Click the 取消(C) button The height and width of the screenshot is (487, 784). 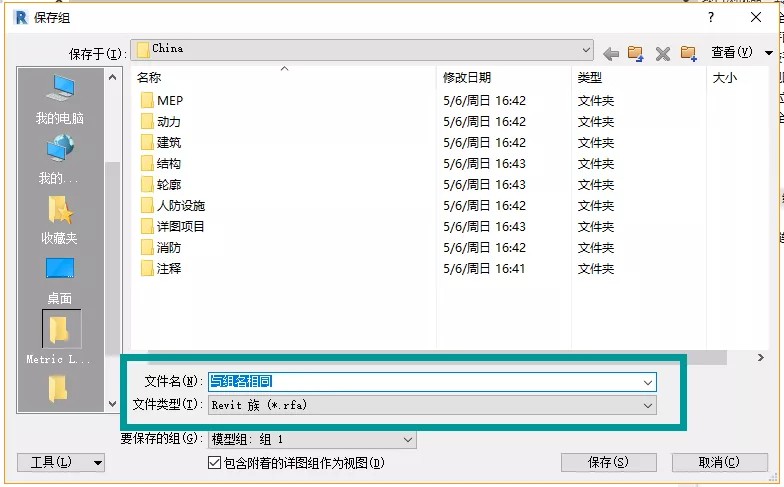719,462
